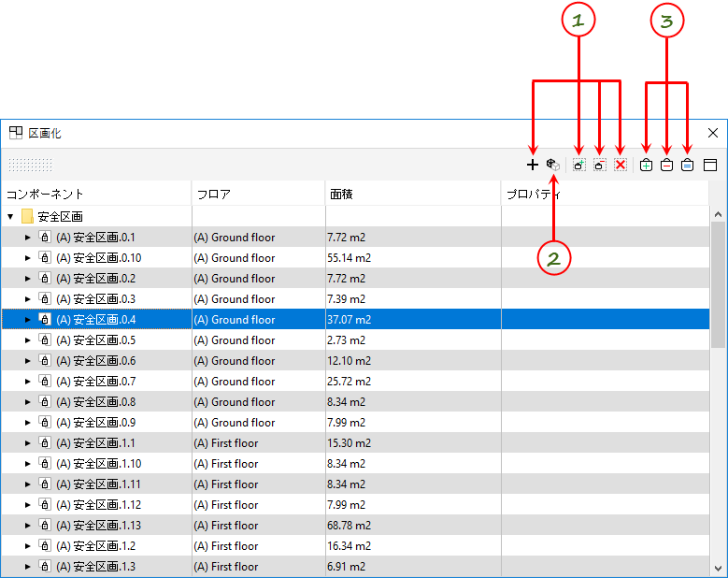Select tree item (A) 安全区画.0.8
This screenshot has width=728, height=578.
[96, 402]
